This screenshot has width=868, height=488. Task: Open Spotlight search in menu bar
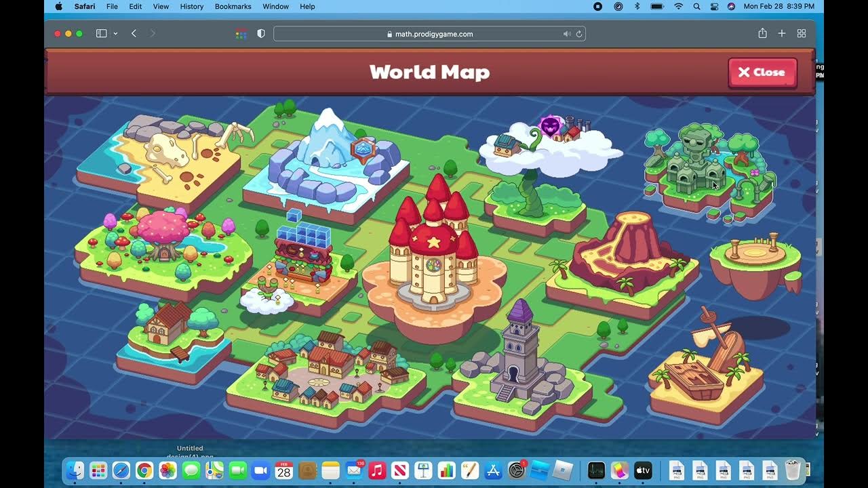[x=696, y=6]
